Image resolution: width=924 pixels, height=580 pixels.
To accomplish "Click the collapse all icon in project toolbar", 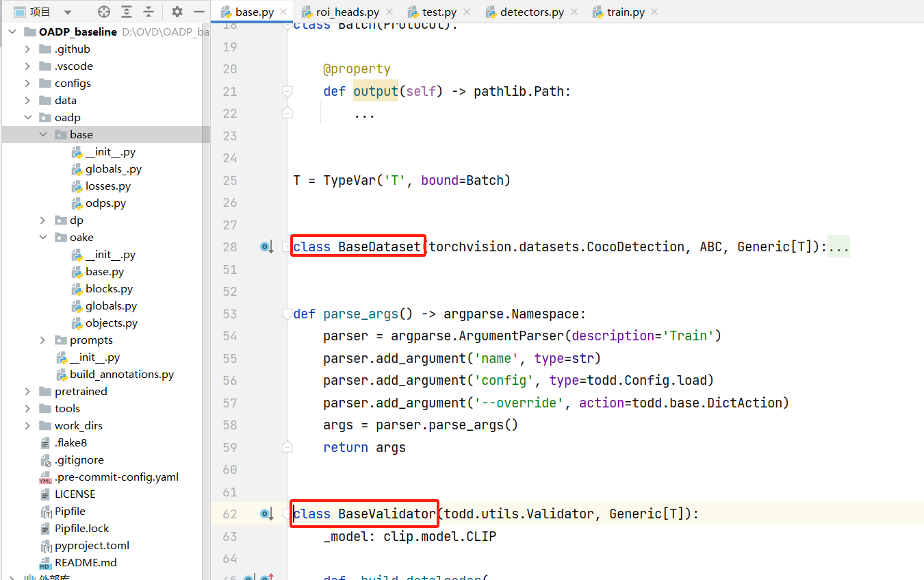I will (149, 12).
